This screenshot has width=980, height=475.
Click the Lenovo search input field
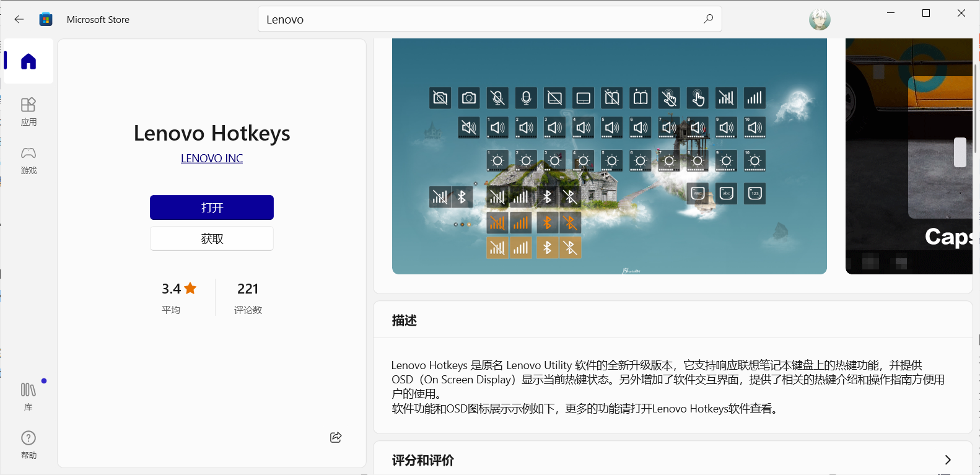point(489,19)
